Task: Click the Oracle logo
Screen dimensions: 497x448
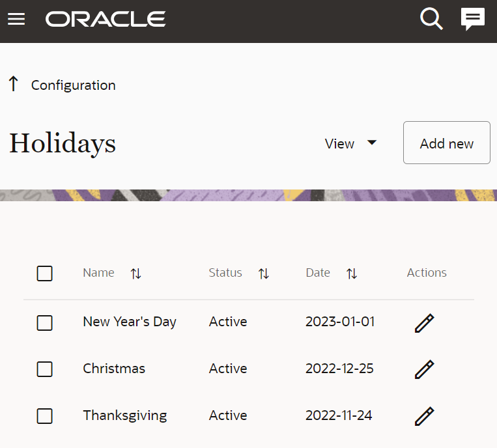Action: point(106,20)
